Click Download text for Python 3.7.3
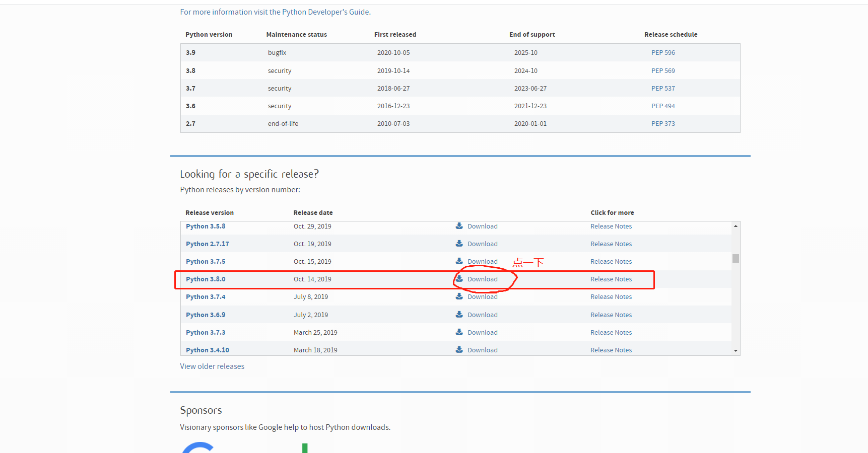 pos(483,332)
